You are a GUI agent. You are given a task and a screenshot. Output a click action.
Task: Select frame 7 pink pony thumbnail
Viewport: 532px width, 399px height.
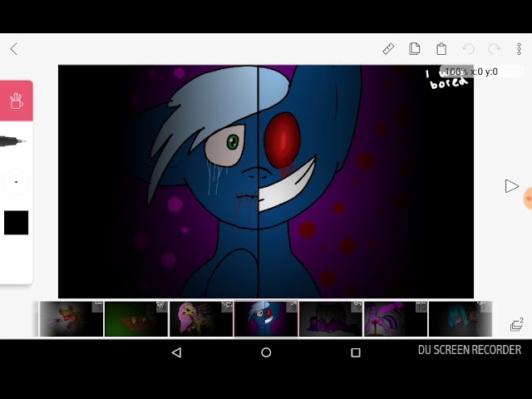(x=201, y=319)
